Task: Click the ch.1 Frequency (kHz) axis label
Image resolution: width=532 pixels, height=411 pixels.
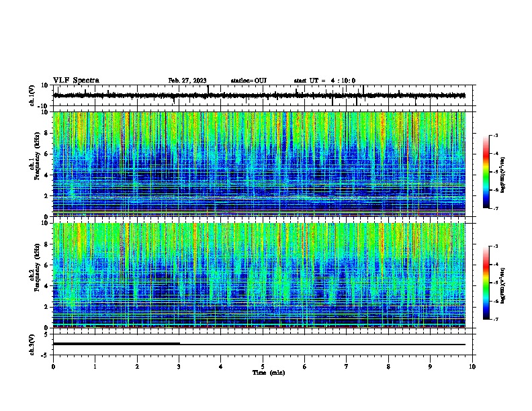Action: click(36, 156)
